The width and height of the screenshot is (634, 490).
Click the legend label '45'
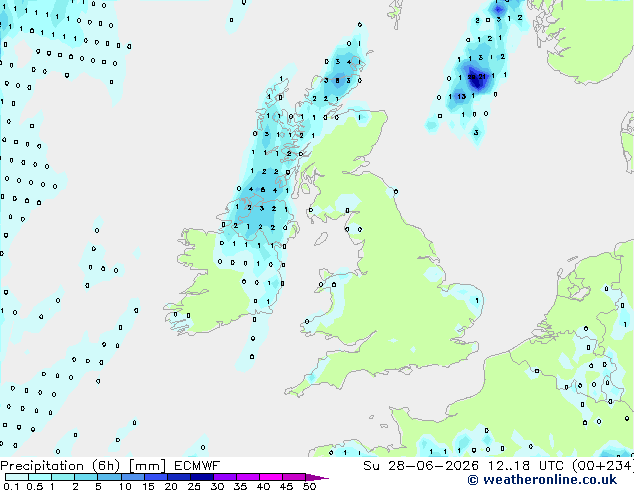(286, 486)
